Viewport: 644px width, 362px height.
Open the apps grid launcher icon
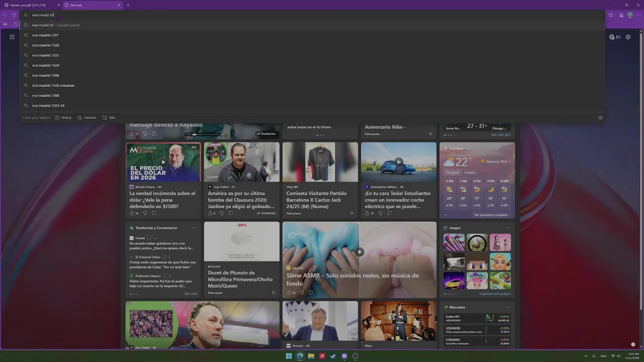point(12,37)
